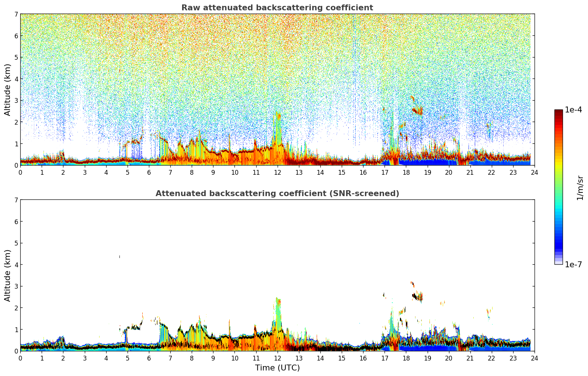Screen dimensions: 588x376
Task: Click tick label 14 on bottom plot's time axis
Action: [320, 358]
